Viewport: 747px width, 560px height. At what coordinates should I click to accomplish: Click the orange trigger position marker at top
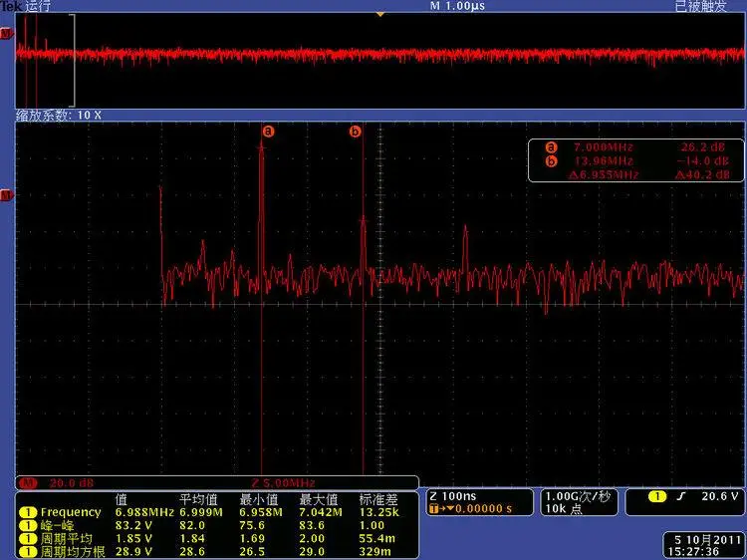(379, 14)
